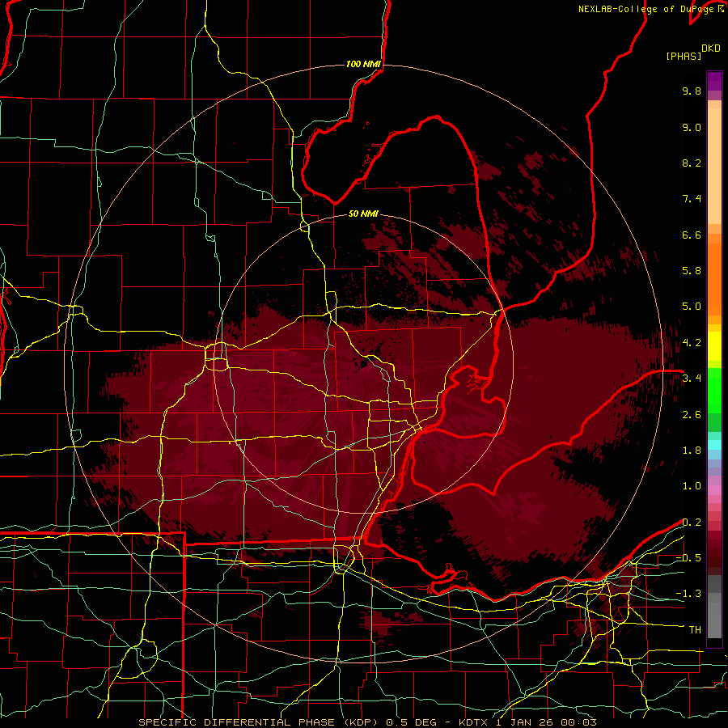728x728 pixels.
Task: Click the pink swatch in the legend bar
Action: [x=714, y=490]
